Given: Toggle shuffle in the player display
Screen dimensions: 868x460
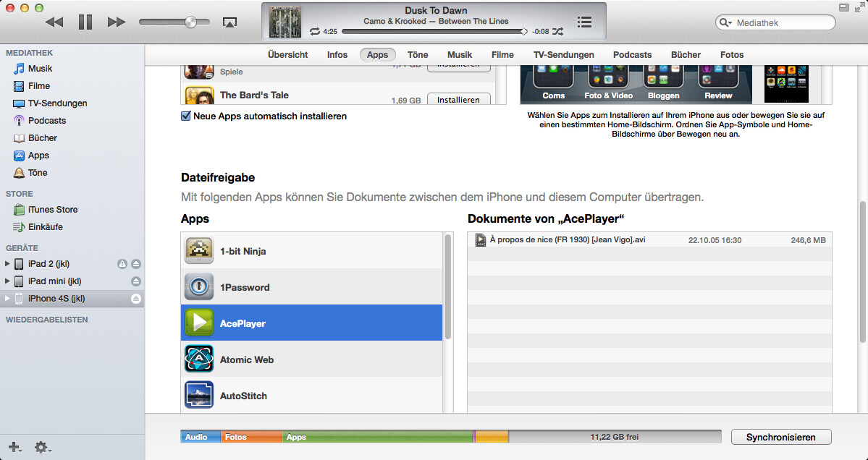Looking at the screenshot, I should 558,32.
